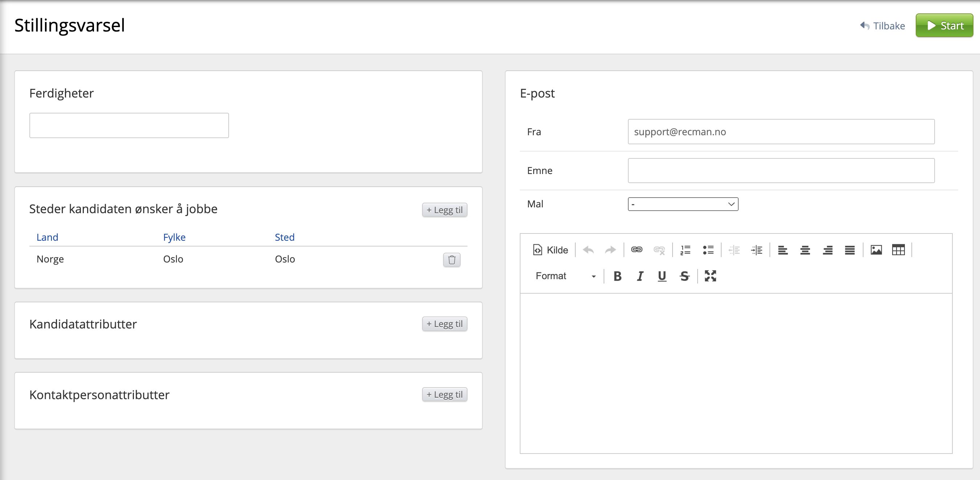Add a Kandidatattributter entry with Legg til
This screenshot has height=480, width=980.
(444, 324)
